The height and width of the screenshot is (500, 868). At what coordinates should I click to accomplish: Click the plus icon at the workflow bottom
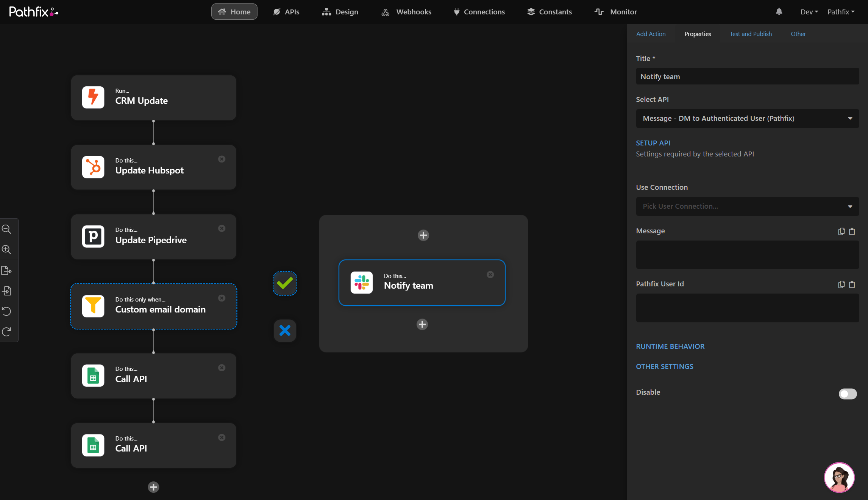pos(153,487)
